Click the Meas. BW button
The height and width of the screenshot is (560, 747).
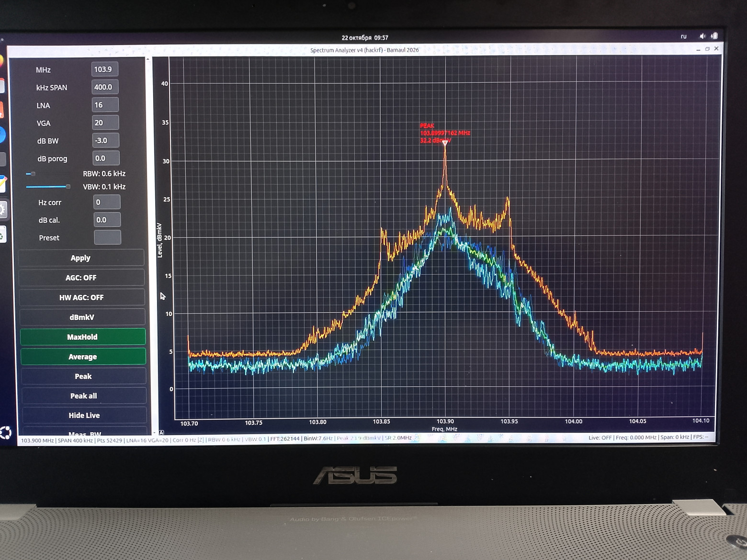point(85,431)
